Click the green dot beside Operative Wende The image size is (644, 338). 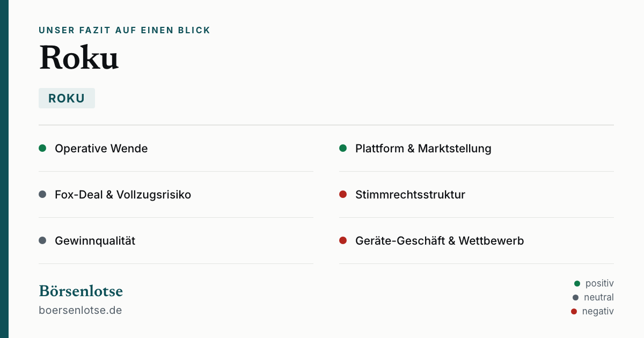pos(42,148)
